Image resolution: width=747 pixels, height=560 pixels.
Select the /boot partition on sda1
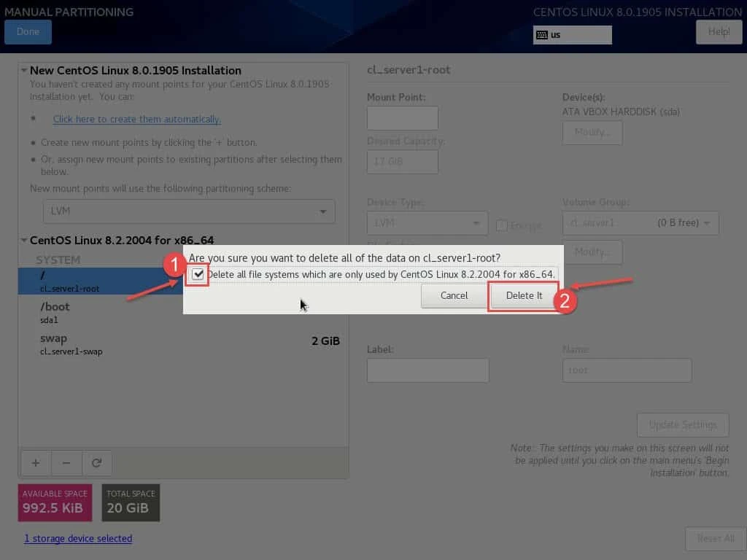[88, 312]
